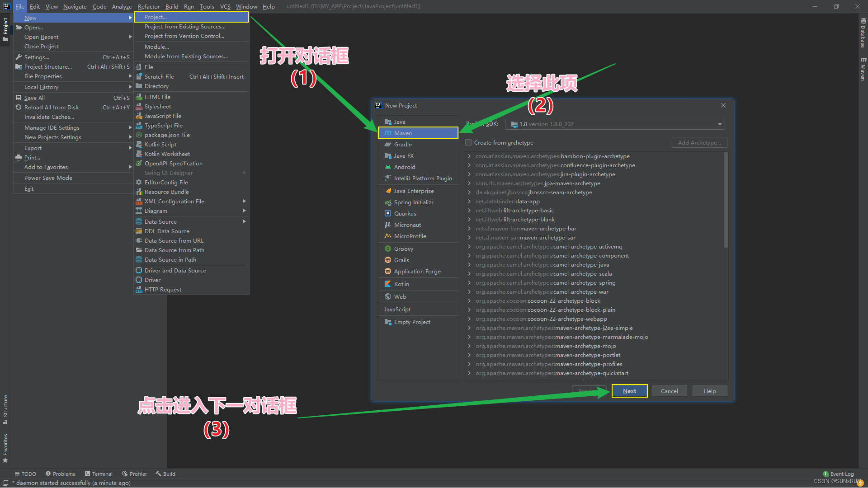Select the Android project type icon

[x=387, y=167]
